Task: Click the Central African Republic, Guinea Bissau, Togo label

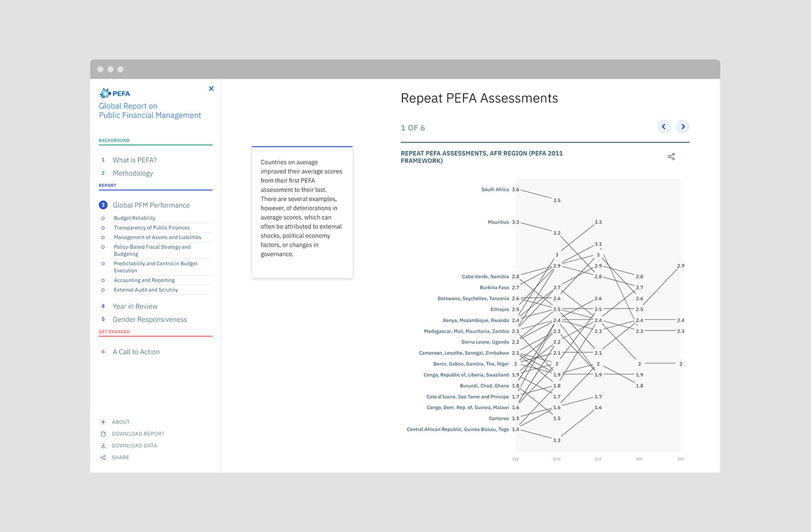Action: coord(458,429)
